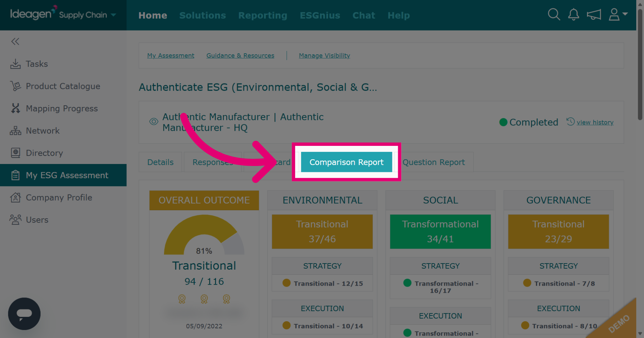The image size is (644, 338).
Task: Open the view history link
Action: point(595,122)
